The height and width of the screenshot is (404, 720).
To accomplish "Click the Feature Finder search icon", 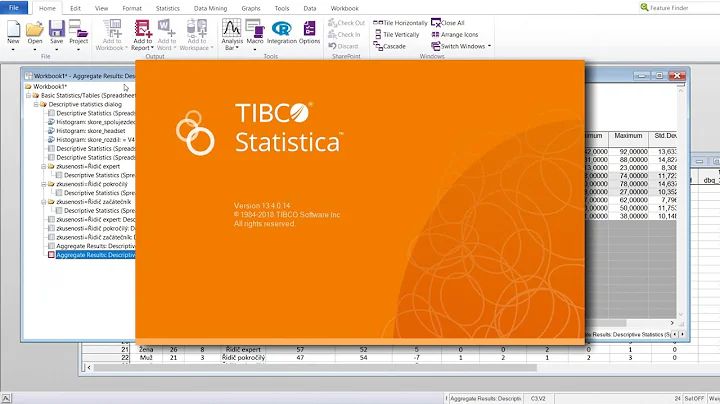I will pos(644,7).
